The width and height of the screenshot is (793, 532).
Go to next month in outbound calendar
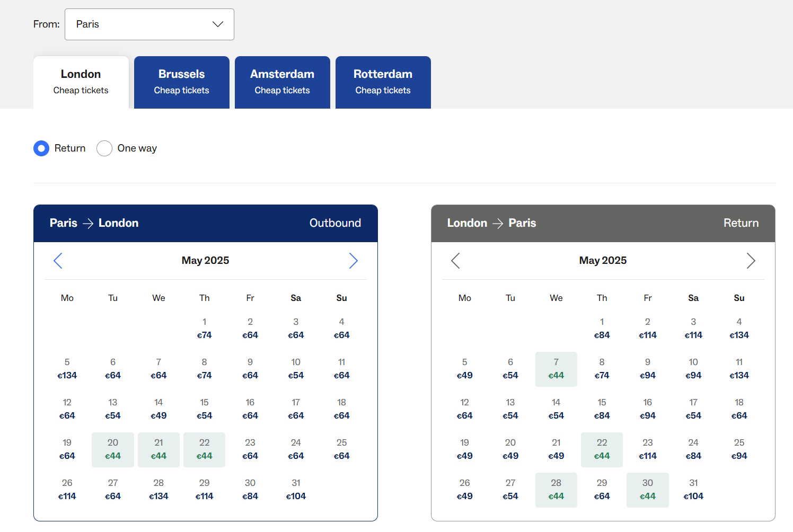pos(353,261)
